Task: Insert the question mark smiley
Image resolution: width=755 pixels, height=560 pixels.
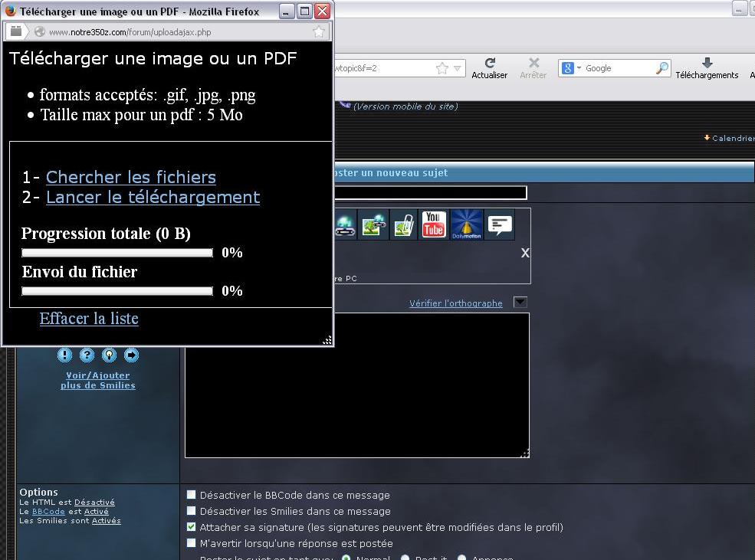Action: click(x=87, y=355)
